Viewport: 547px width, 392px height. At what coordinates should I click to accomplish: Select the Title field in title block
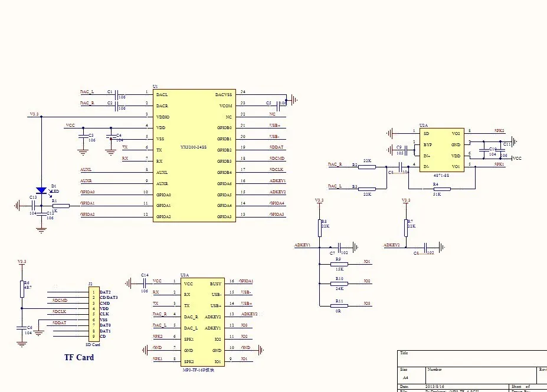point(472,358)
